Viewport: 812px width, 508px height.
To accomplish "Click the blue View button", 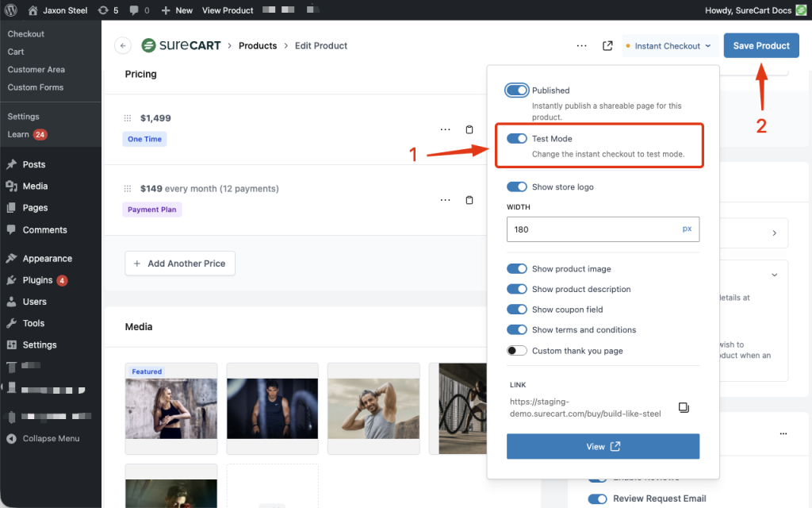I will (603, 446).
